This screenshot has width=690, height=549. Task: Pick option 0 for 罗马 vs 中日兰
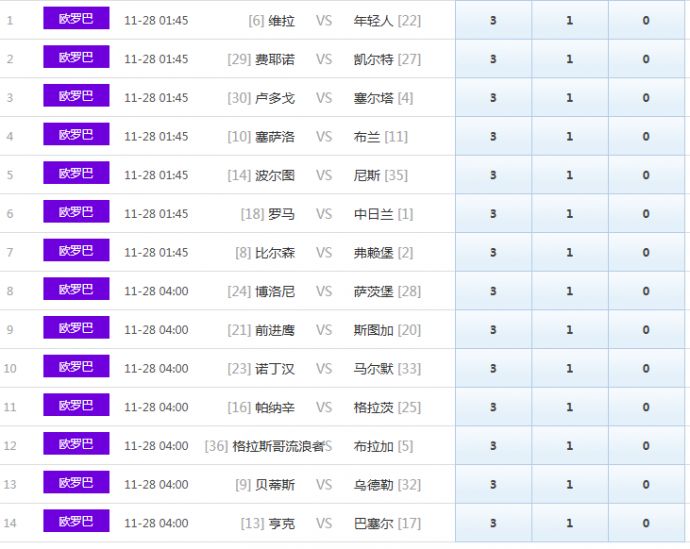(646, 214)
